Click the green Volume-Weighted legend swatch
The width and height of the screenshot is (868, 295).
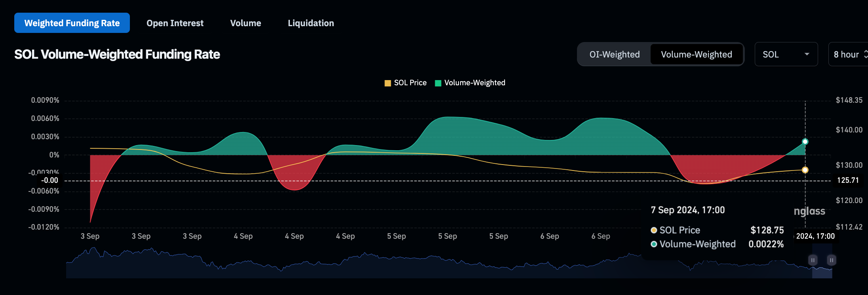click(x=438, y=83)
